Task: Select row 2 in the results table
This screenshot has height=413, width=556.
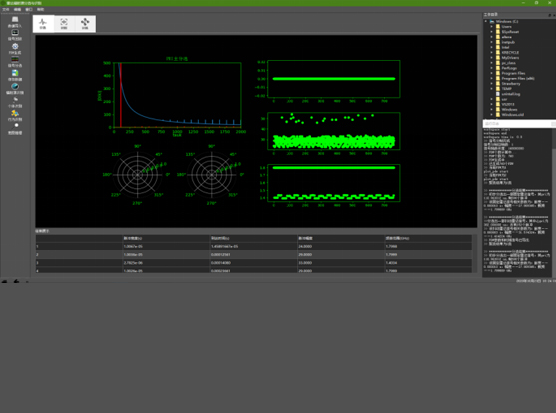Action: (x=254, y=255)
